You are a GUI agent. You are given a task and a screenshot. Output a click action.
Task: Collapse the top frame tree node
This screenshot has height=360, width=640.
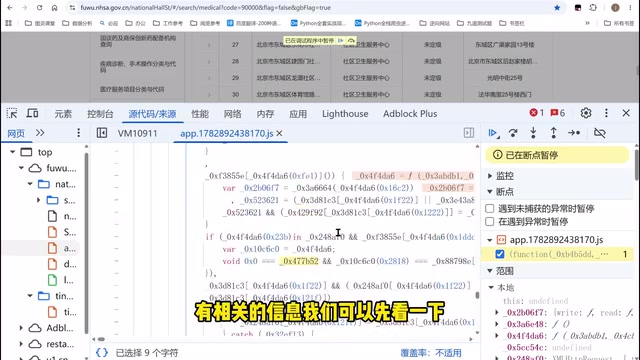13,152
